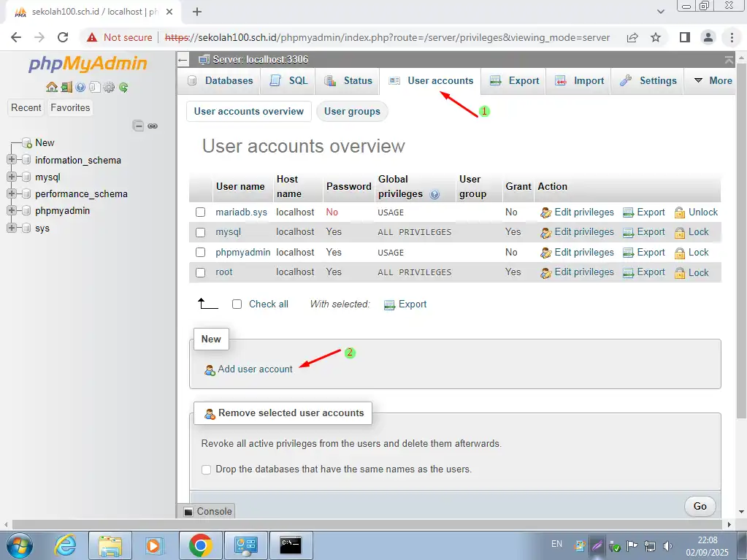This screenshot has height=560, width=747.
Task: Open File Explorer from taskbar
Action: (110, 545)
